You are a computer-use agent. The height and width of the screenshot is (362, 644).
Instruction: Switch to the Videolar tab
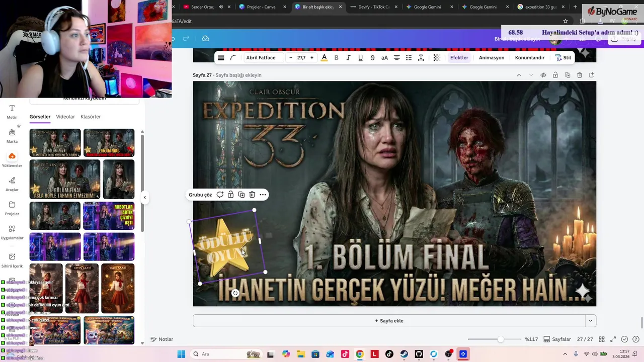point(65,117)
